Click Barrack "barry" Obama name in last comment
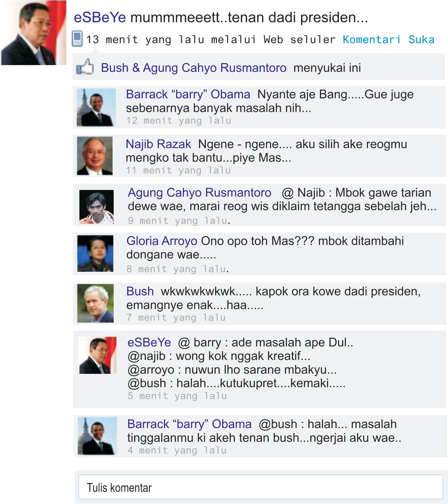 [189, 424]
